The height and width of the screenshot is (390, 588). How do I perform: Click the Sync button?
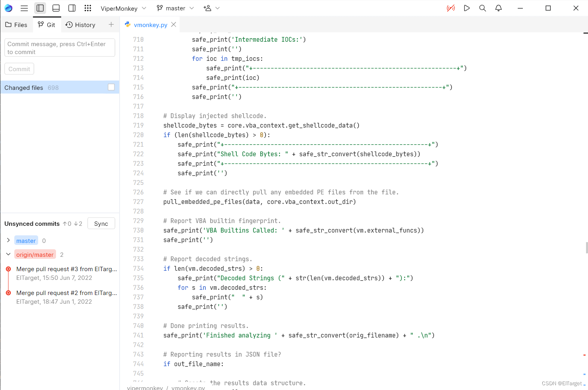(x=101, y=223)
